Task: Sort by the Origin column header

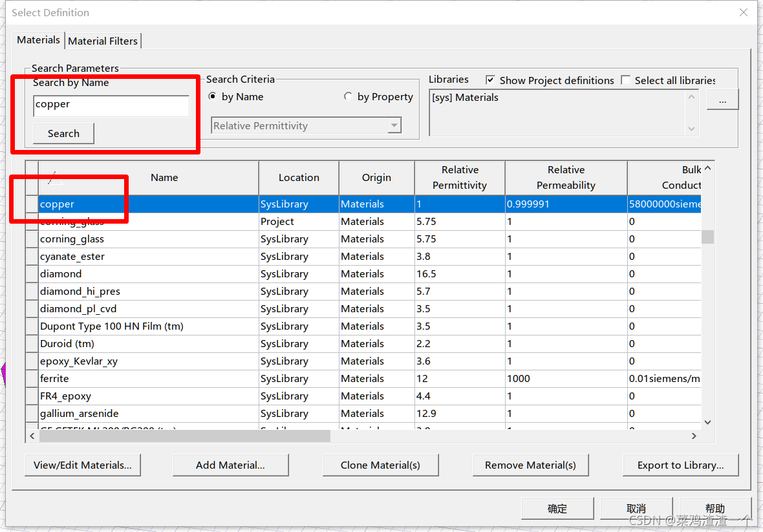Action: [376, 178]
